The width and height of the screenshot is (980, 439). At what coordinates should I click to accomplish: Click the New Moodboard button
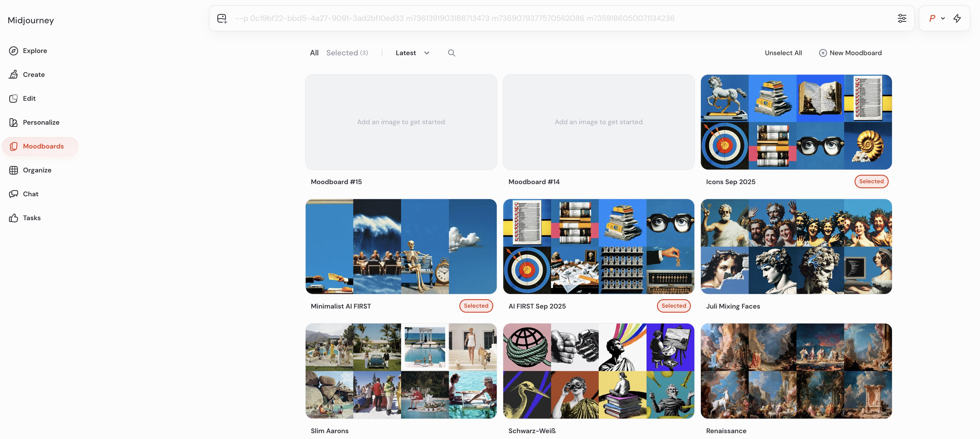[x=850, y=53]
